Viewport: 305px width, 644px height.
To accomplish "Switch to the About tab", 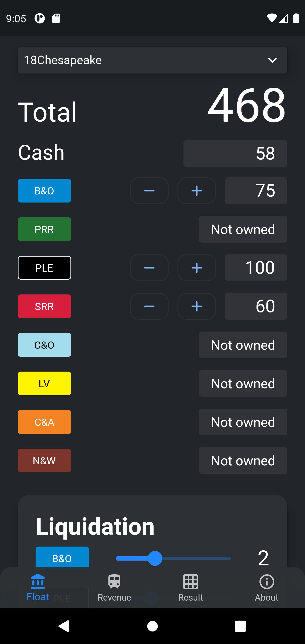I will (x=266, y=588).
